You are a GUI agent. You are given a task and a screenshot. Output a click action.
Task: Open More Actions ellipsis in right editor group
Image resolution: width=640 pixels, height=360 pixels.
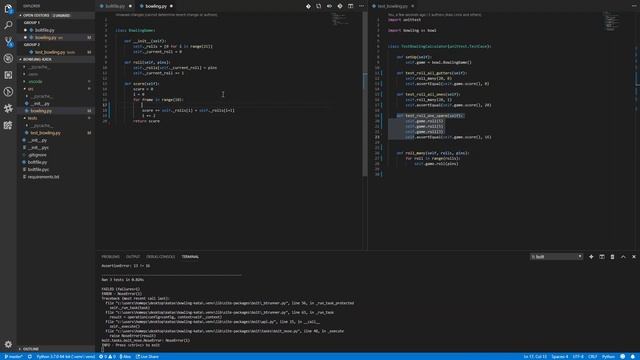pos(634,6)
